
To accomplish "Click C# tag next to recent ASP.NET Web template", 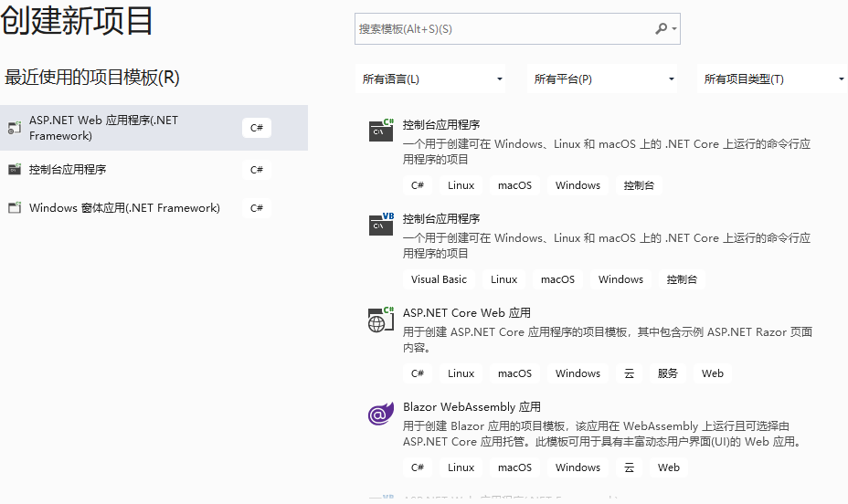I will coord(257,128).
